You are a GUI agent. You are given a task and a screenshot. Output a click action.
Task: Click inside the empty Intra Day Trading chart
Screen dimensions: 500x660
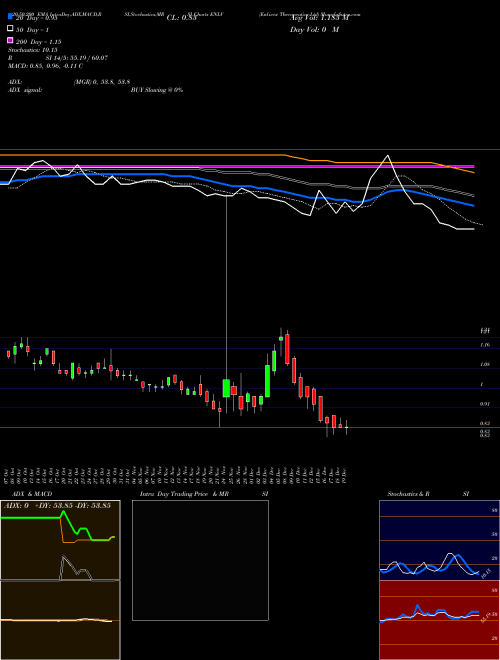(x=200, y=560)
